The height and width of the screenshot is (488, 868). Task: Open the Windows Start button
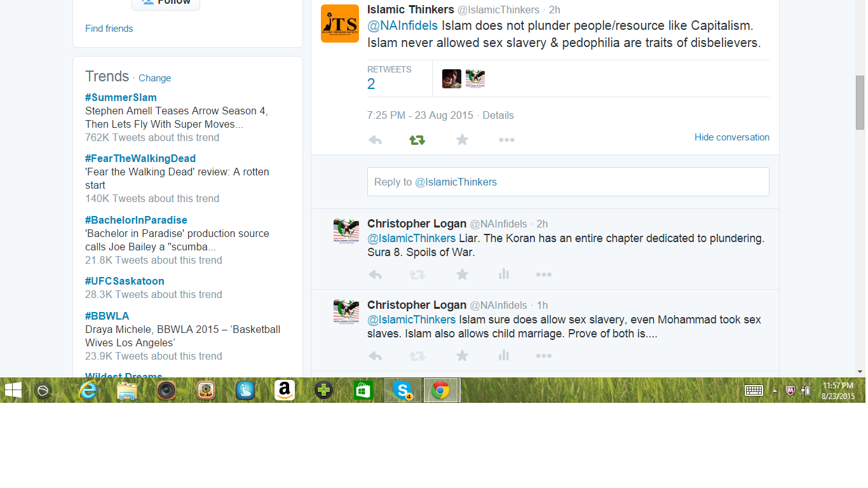point(13,390)
